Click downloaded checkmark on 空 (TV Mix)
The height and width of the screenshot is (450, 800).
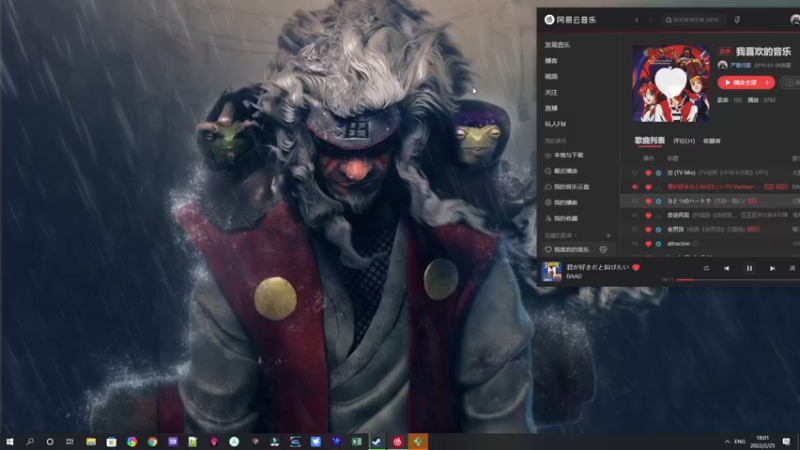(659, 173)
